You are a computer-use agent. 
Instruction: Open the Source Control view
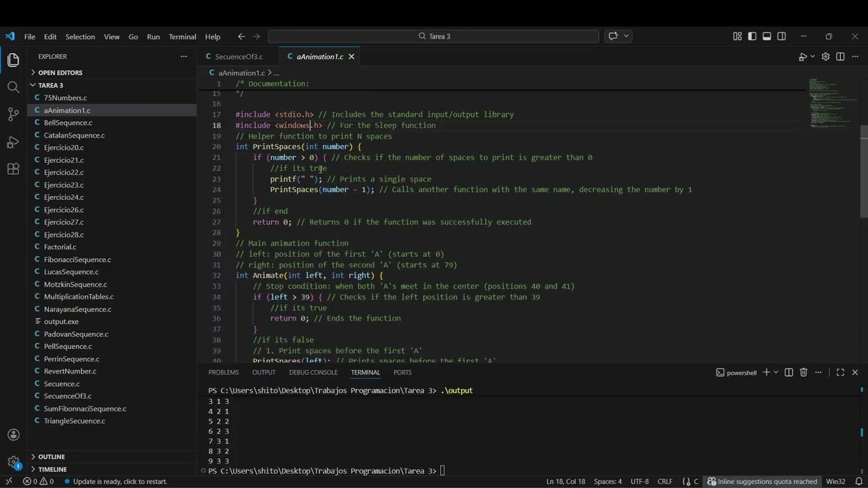pyautogui.click(x=13, y=115)
